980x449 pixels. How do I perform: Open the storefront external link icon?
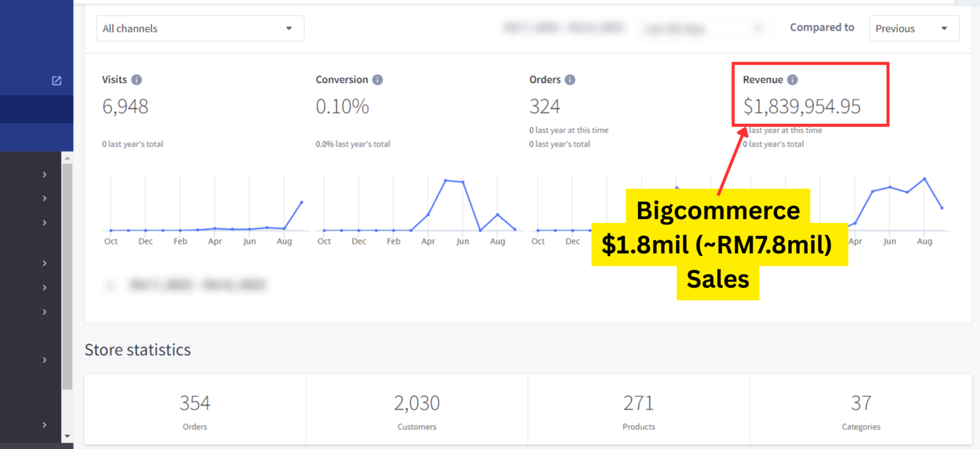coord(57,80)
